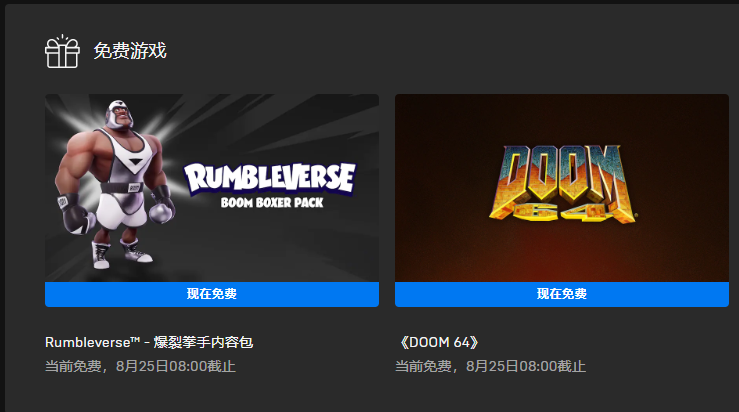Click the DOOM logo lettering
Image resolution: width=739 pixels, height=412 pixels.
pos(562,173)
